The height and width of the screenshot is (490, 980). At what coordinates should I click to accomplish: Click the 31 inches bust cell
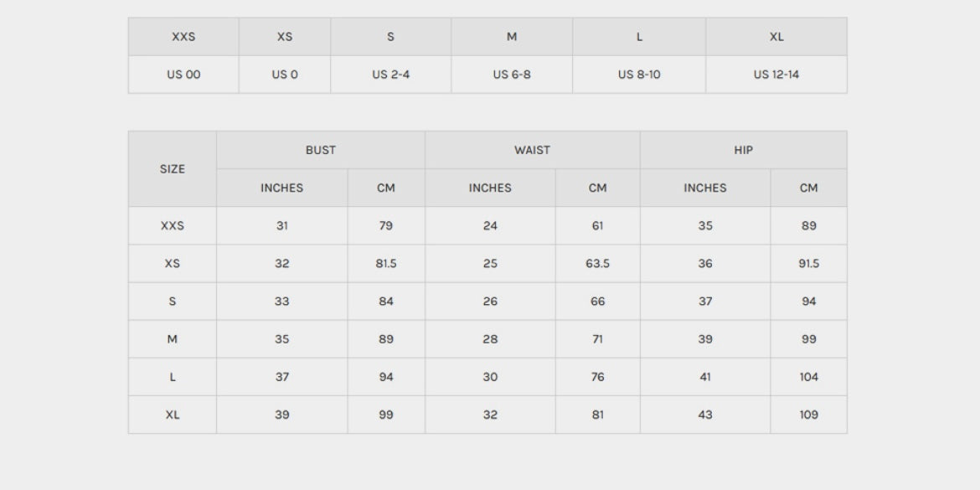[281, 225]
